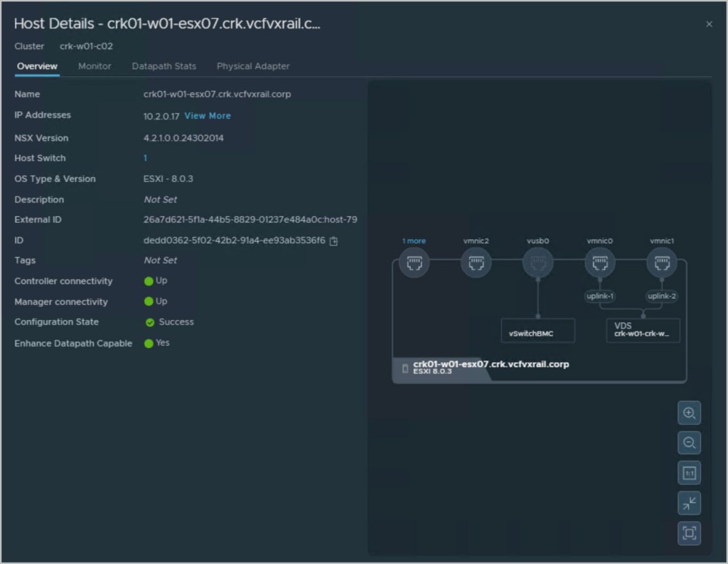Reset topology view to 1:1 scale
The width and height of the screenshot is (728, 564).
click(x=689, y=474)
